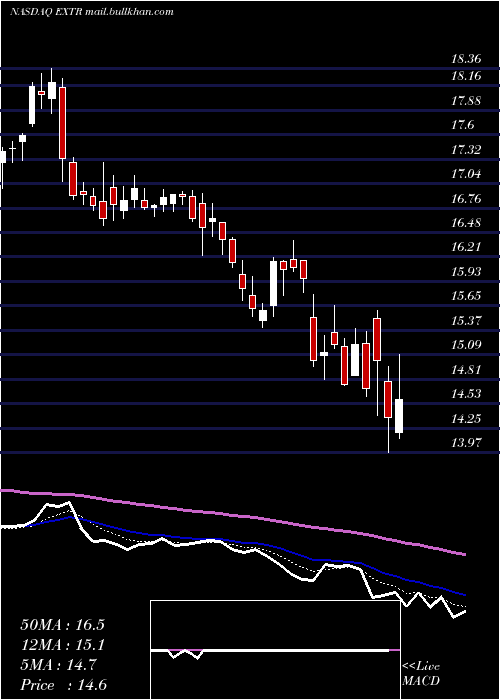Click the 17.04 price axis label
The width and height of the screenshot is (500, 700).
tap(466, 174)
